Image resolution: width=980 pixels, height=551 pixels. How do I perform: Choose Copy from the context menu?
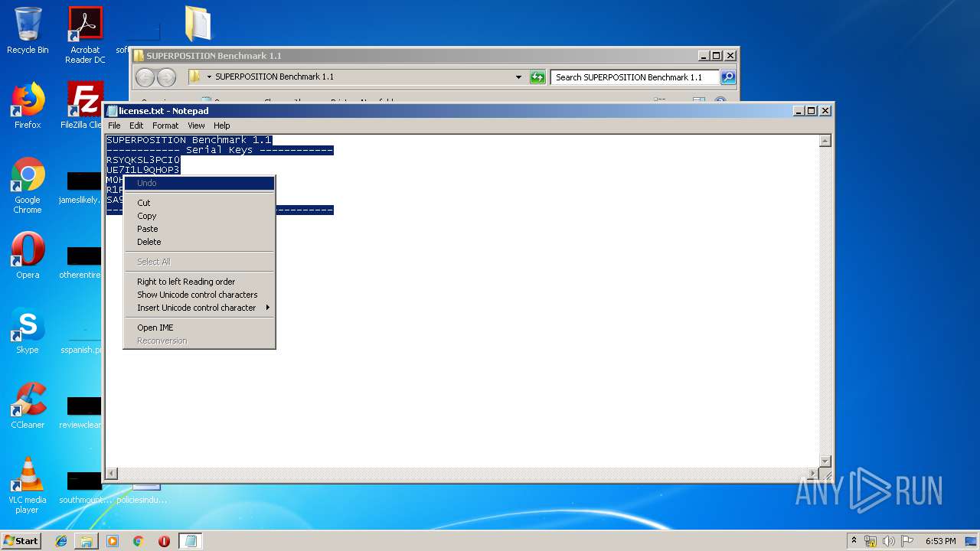click(199, 216)
